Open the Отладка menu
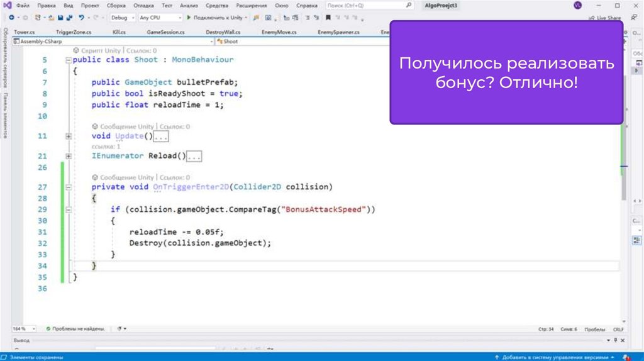644x361 pixels. tap(143, 5)
